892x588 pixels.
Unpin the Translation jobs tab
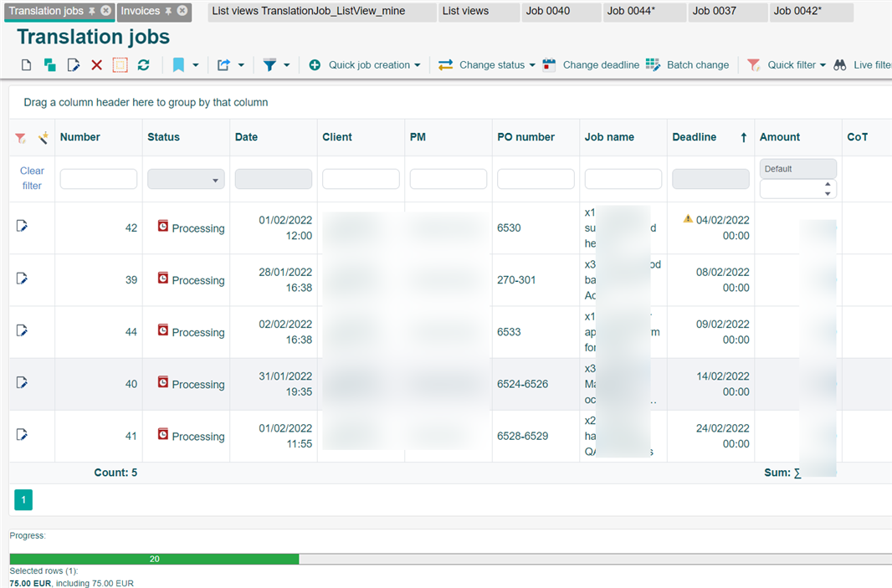point(93,12)
